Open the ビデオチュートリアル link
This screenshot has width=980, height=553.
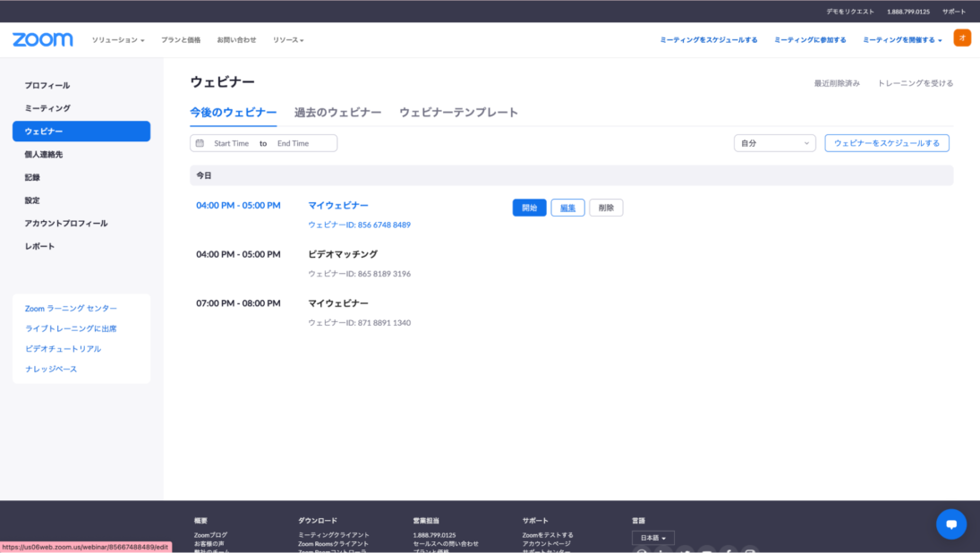pyautogui.click(x=64, y=349)
